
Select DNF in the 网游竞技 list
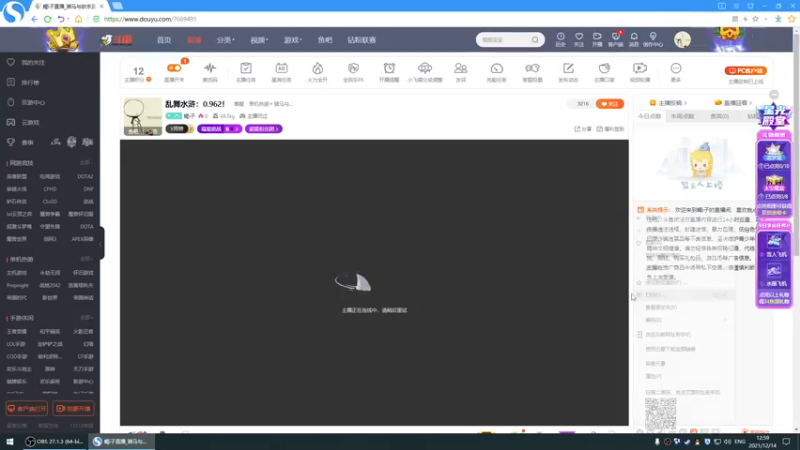pos(88,189)
